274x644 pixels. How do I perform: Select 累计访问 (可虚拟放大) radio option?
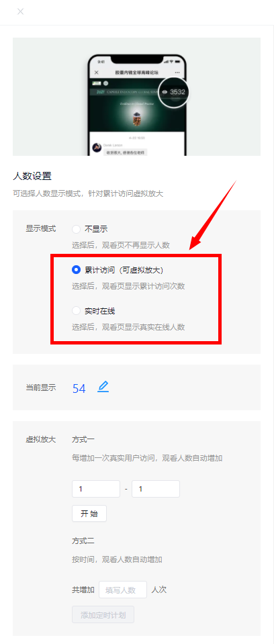76,269
